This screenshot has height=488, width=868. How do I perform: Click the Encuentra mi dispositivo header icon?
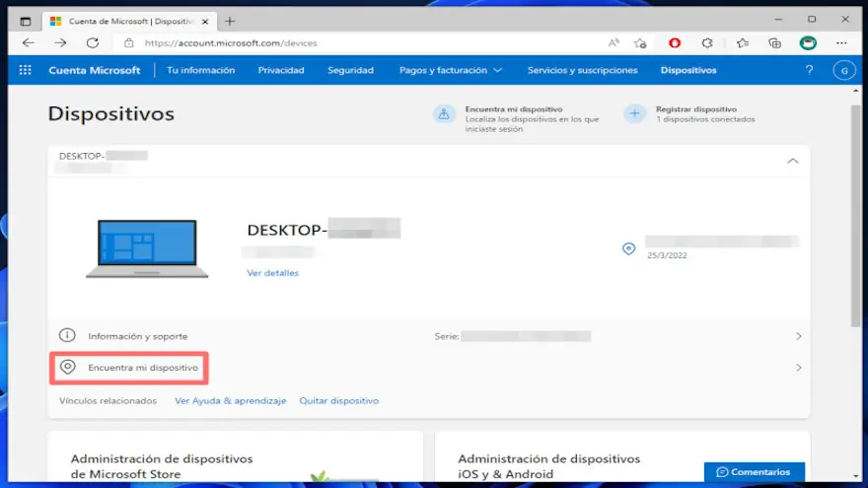click(444, 114)
